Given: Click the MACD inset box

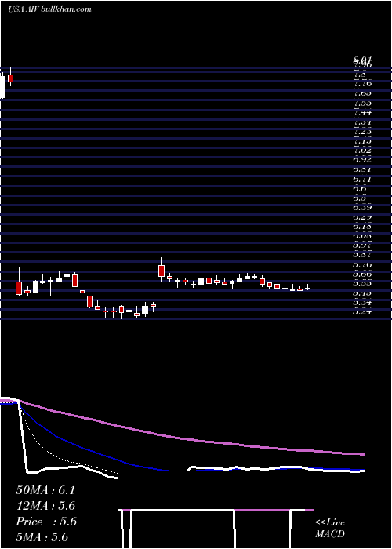Looking at the screenshot, I should click(x=216, y=510).
